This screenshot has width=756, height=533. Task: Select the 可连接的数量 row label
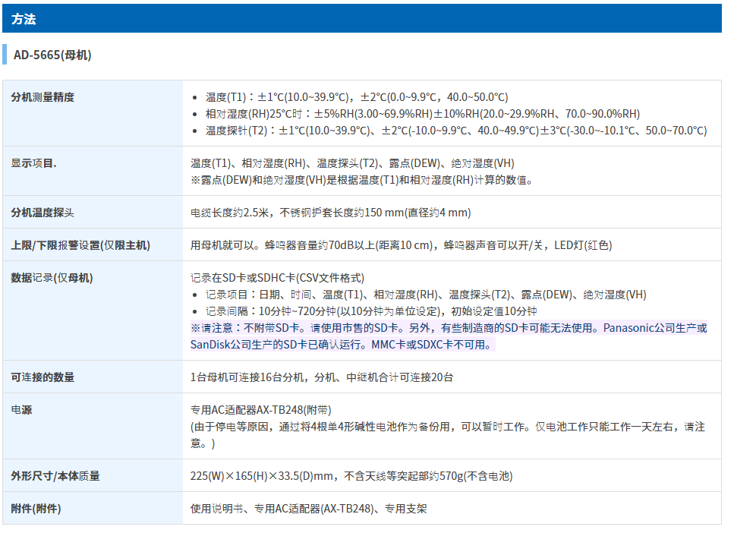pos(43,377)
